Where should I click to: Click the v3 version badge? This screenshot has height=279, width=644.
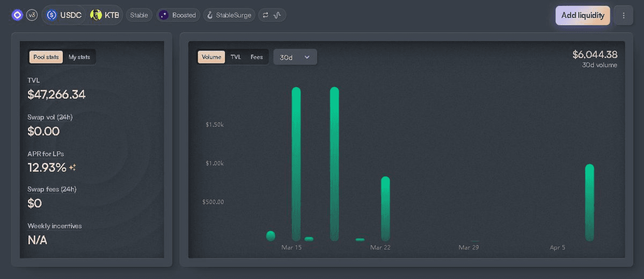point(32,15)
